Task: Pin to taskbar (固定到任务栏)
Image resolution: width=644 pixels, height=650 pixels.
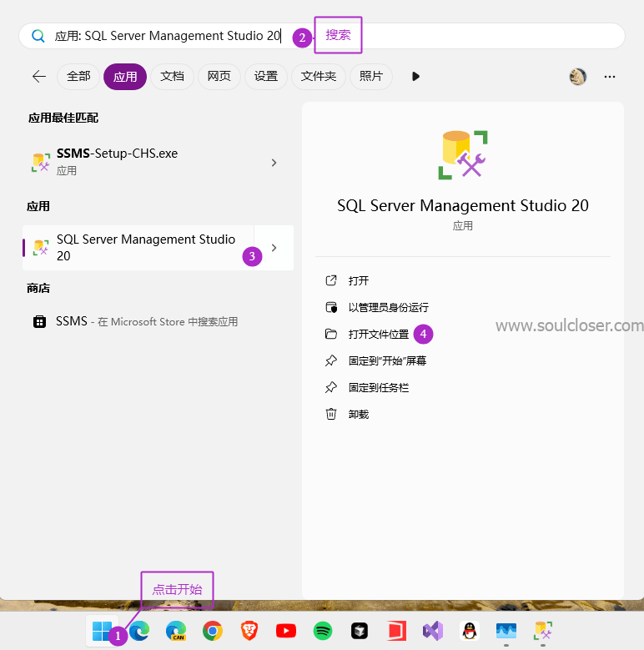Action: click(x=367, y=388)
